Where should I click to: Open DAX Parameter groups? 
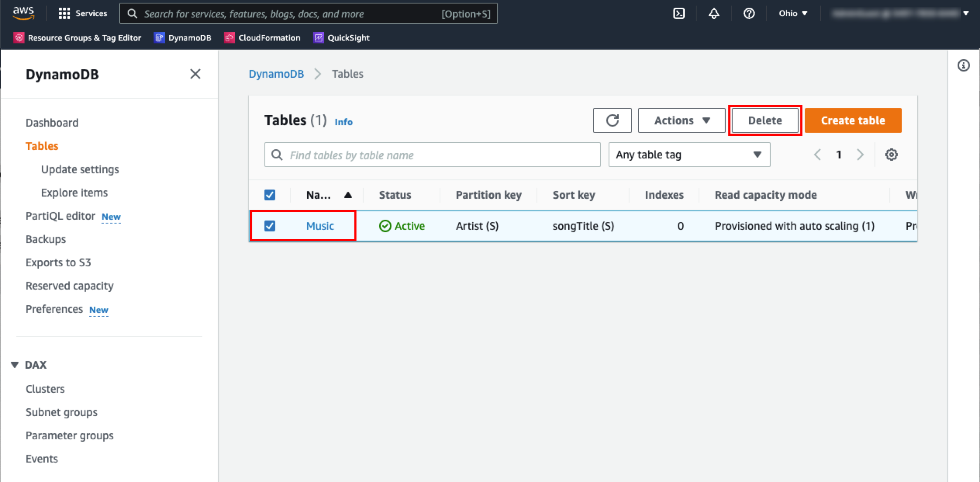tap(70, 435)
